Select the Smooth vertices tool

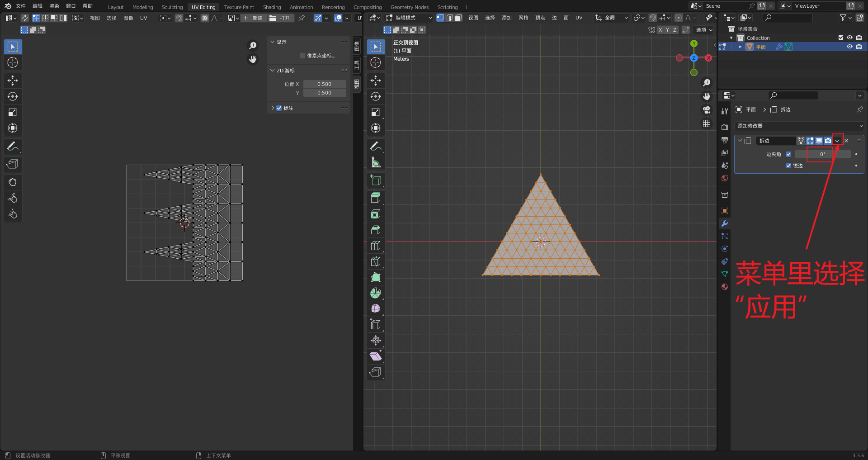(376, 308)
